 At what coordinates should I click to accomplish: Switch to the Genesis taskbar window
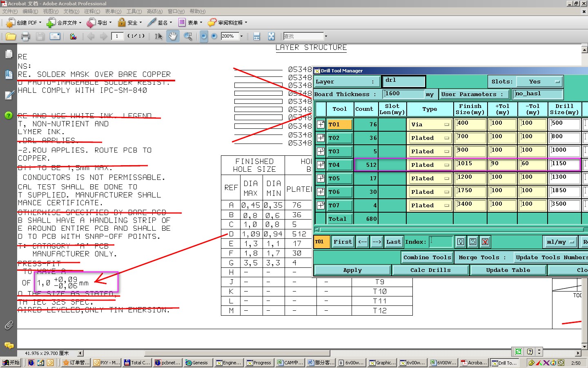point(198,363)
